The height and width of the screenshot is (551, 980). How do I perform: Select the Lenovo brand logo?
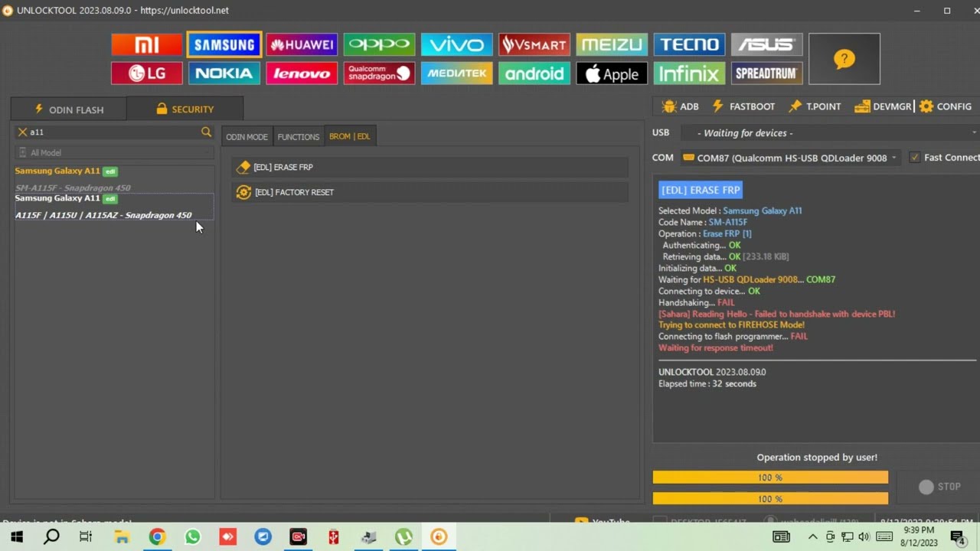[302, 73]
